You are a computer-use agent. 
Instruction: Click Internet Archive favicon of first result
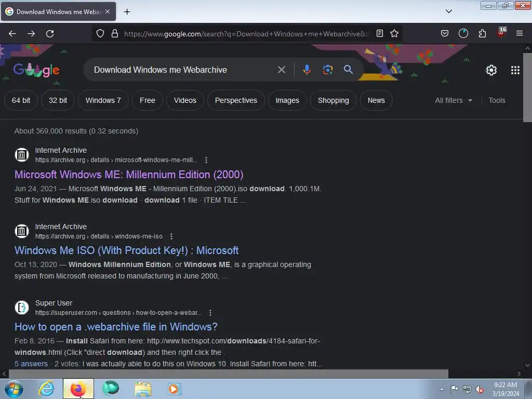22,155
